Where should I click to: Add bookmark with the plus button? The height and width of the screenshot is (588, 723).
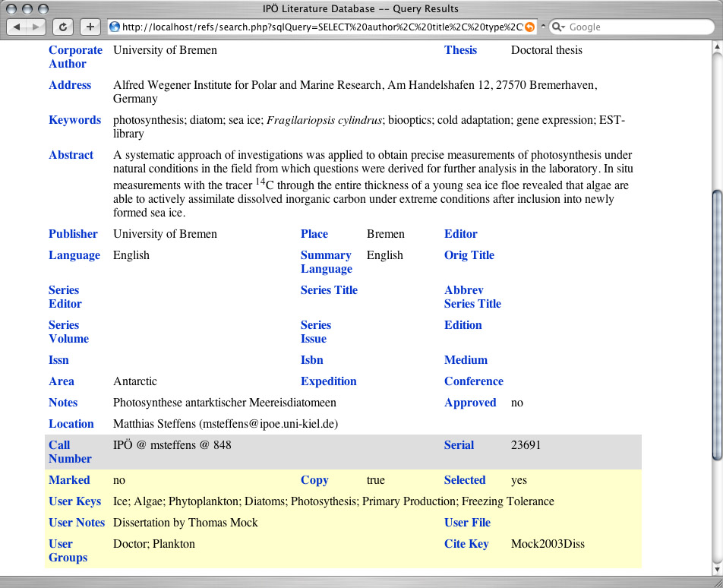point(90,27)
